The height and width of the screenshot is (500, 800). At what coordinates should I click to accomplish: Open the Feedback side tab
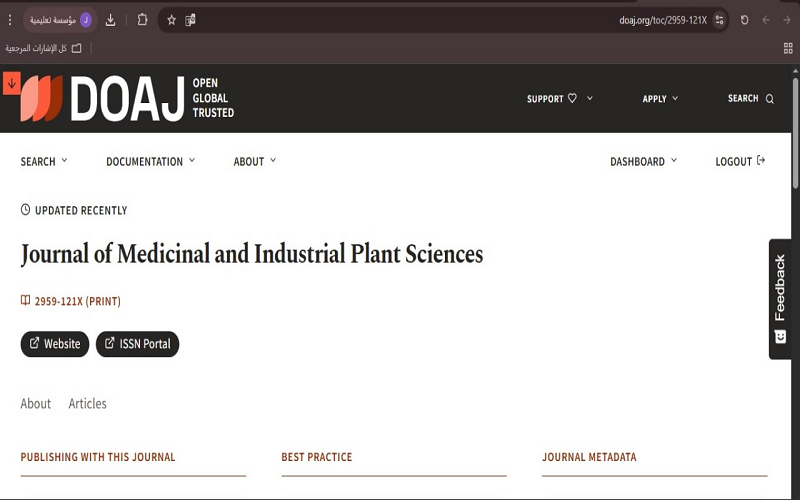coord(780,298)
